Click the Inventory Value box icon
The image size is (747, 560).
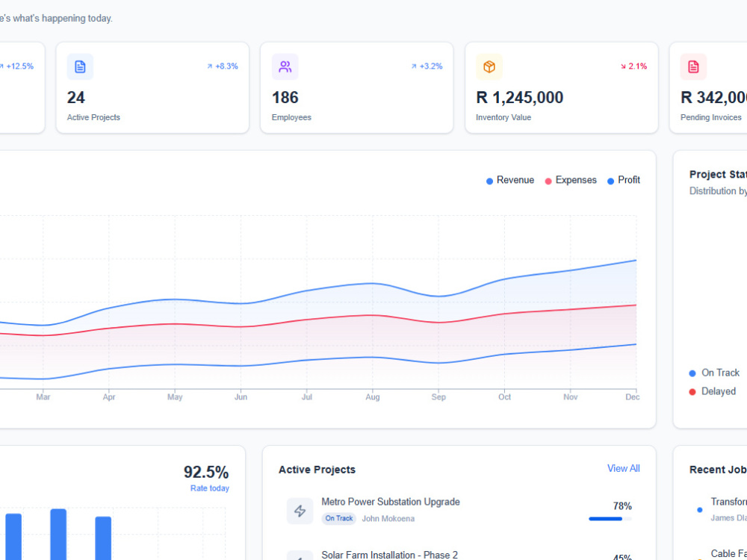(x=489, y=66)
